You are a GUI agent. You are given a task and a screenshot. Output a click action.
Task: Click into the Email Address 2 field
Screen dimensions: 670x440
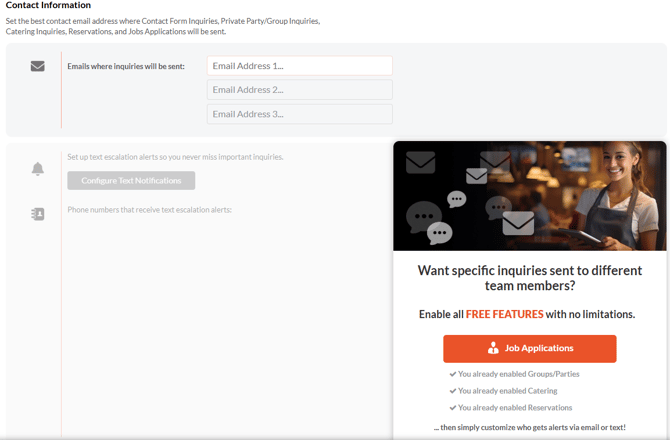tap(299, 90)
